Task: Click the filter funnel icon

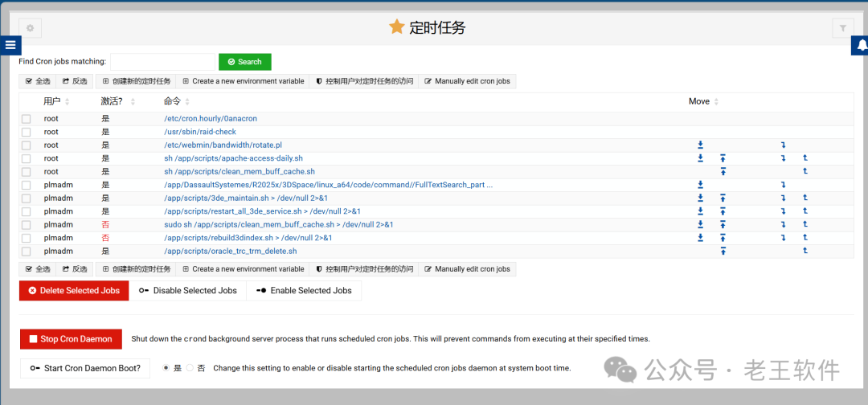Action: pyautogui.click(x=842, y=28)
